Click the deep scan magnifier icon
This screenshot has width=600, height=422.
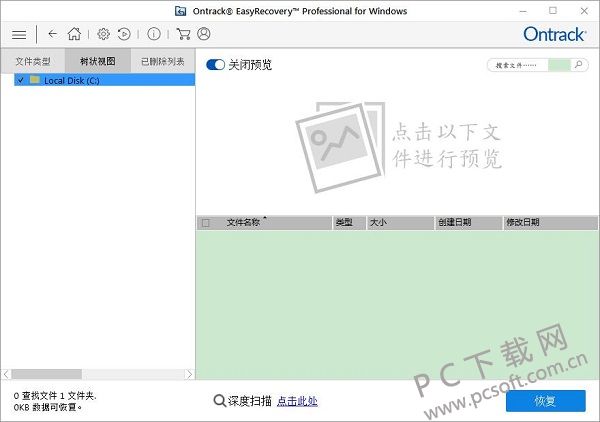[219, 401]
